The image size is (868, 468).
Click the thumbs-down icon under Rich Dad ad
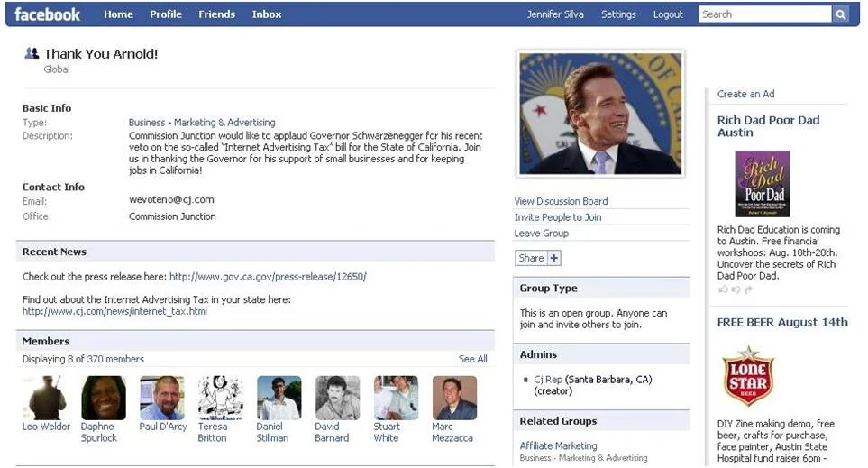point(736,289)
